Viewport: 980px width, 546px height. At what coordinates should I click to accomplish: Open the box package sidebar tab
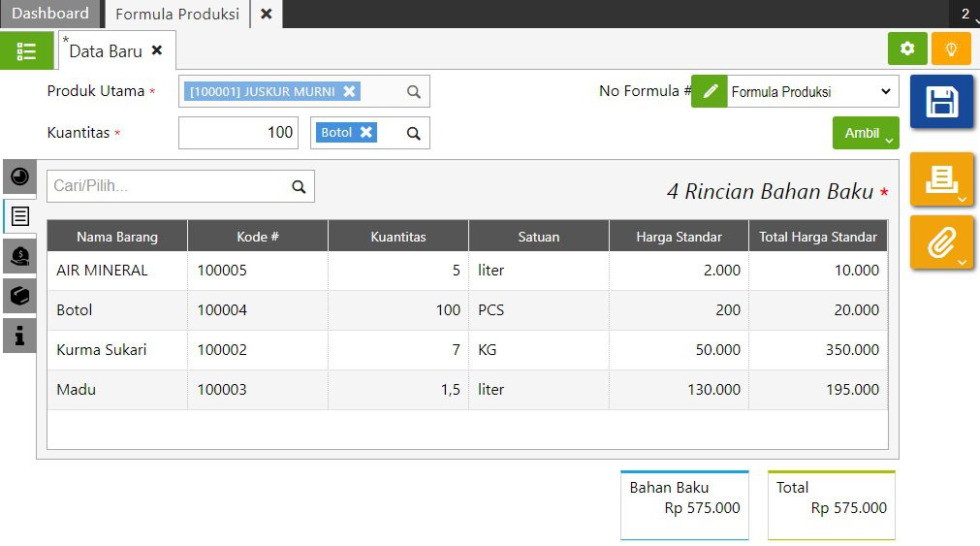click(x=19, y=296)
